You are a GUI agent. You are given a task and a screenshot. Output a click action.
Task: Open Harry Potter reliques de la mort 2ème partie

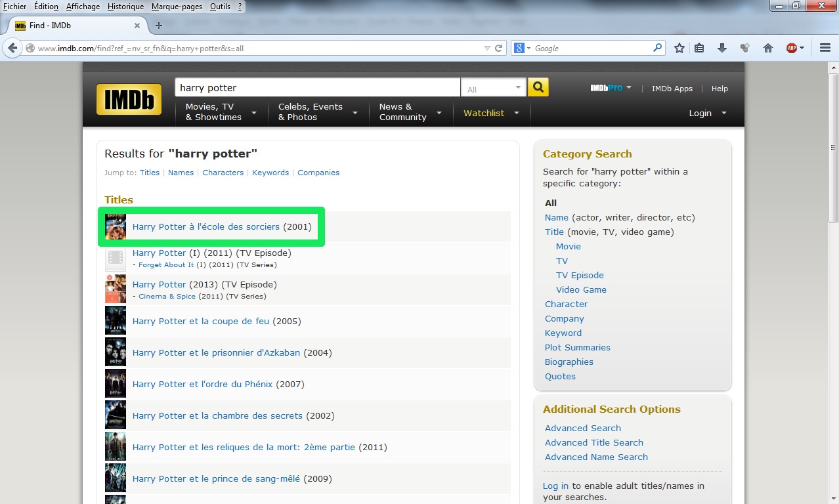(x=244, y=447)
